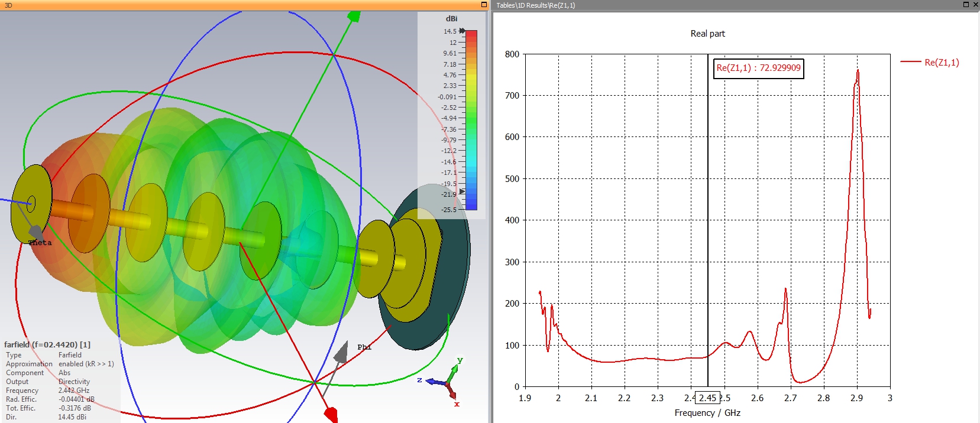The width and height of the screenshot is (980, 423).
Task: Grab the lower limit arrow at -21.9 dBi
Action: [x=462, y=191]
